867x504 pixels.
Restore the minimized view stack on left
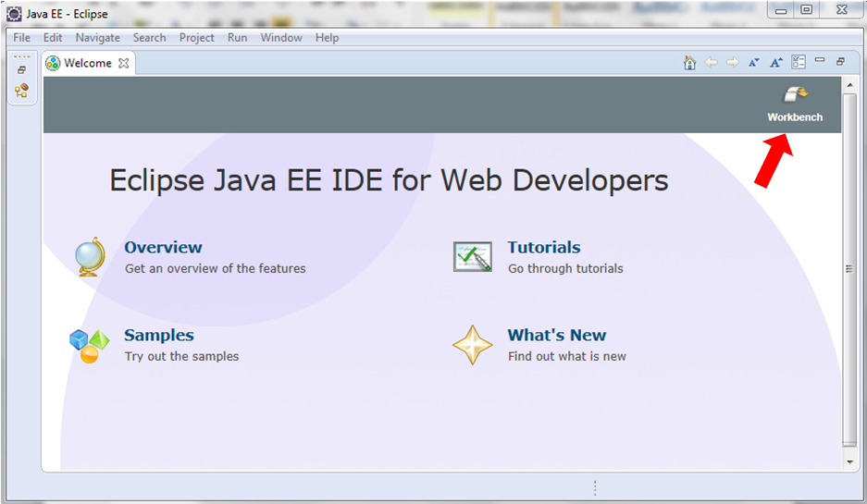pyautogui.click(x=21, y=70)
